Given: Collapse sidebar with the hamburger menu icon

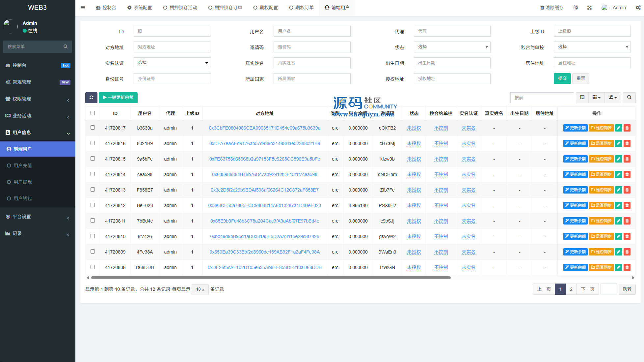Looking at the screenshot, I should click(x=83, y=8).
